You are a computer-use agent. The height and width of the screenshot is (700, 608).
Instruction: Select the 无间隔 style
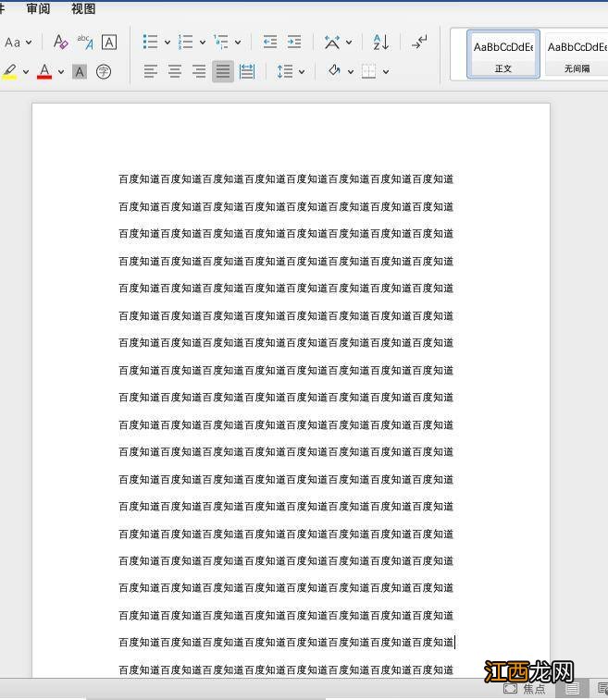click(x=577, y=55)
